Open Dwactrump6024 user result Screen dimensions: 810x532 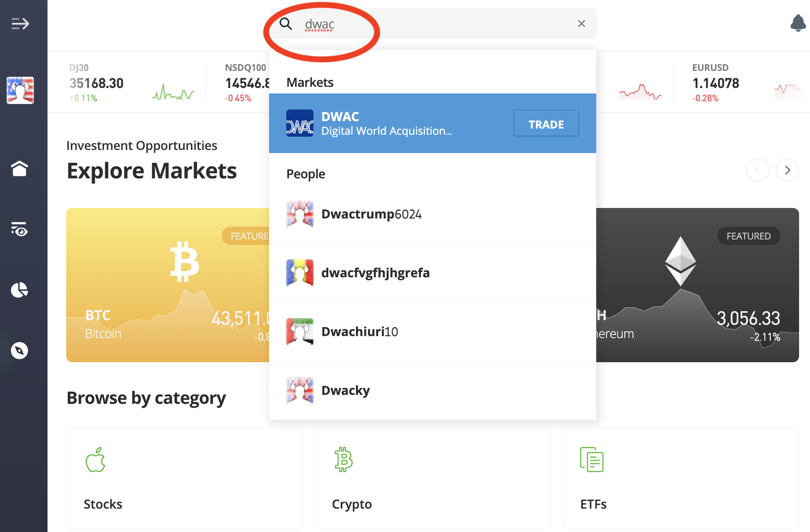click(371, 214)
